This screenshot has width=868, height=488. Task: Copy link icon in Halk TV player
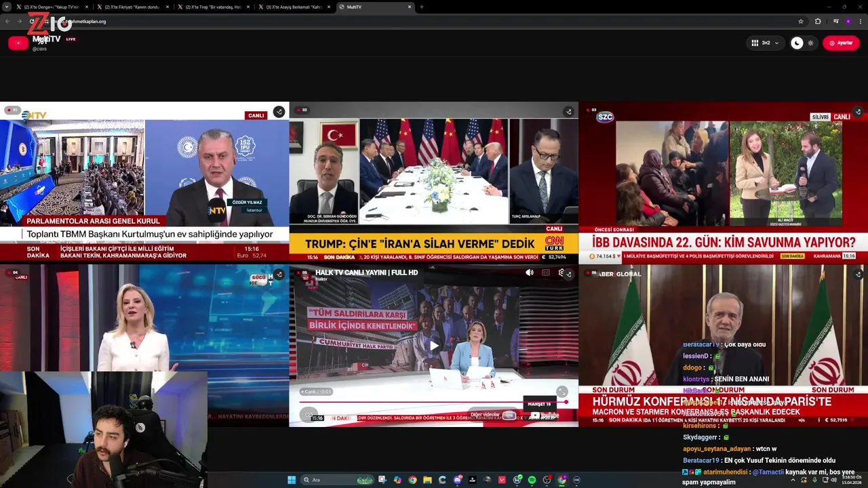pos(309,415)
